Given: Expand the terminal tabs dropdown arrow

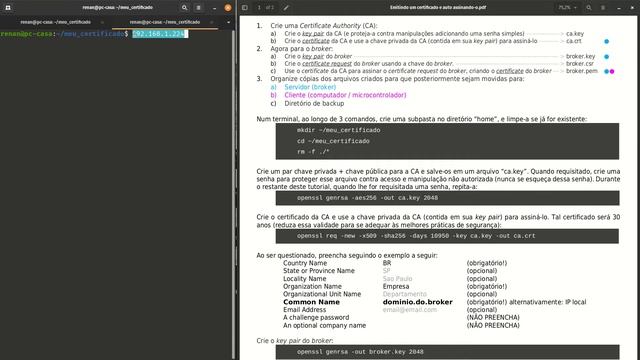Looking at the screenshot, I should (228, 22).
